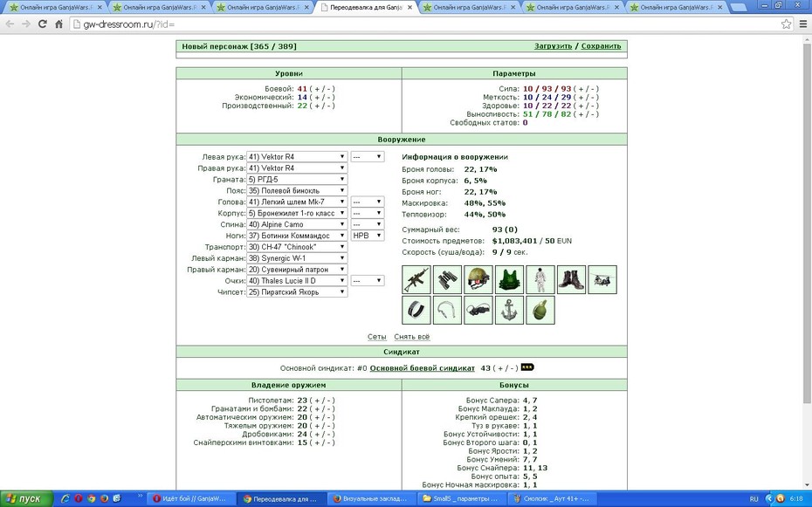This screenshot has width=812, height=507.
Task: Open modifier dropdown next to Голова
Action: tap(368, 202)
